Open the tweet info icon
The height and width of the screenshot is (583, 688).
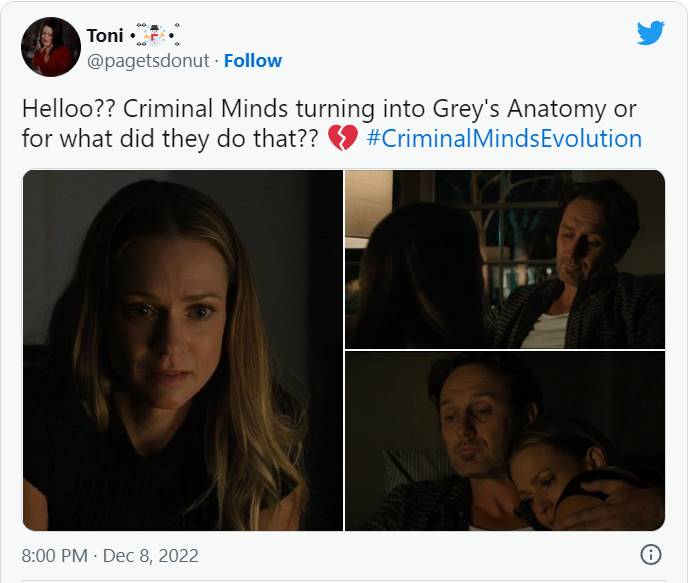651,554
